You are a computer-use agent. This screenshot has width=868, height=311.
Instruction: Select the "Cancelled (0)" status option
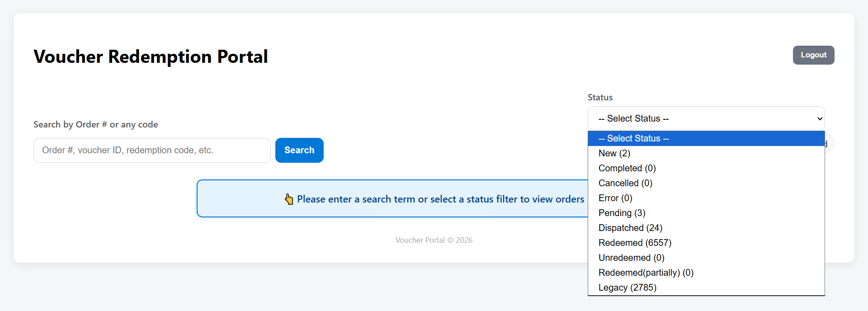click(625, 183)
